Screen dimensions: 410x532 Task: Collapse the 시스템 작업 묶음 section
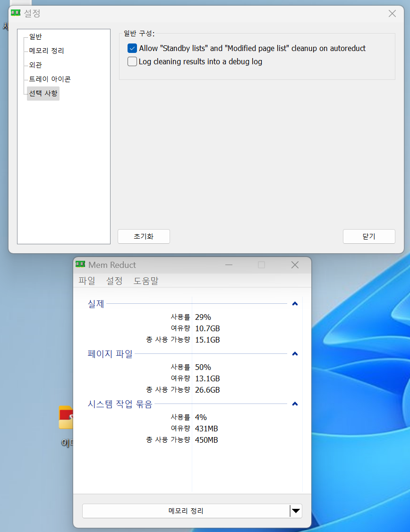[295, 404]
